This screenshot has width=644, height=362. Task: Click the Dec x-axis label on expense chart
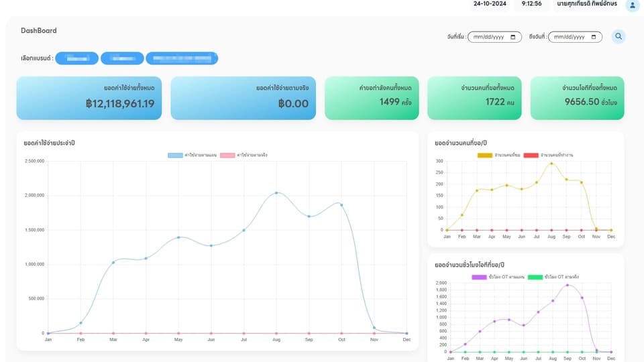point(407,340)
